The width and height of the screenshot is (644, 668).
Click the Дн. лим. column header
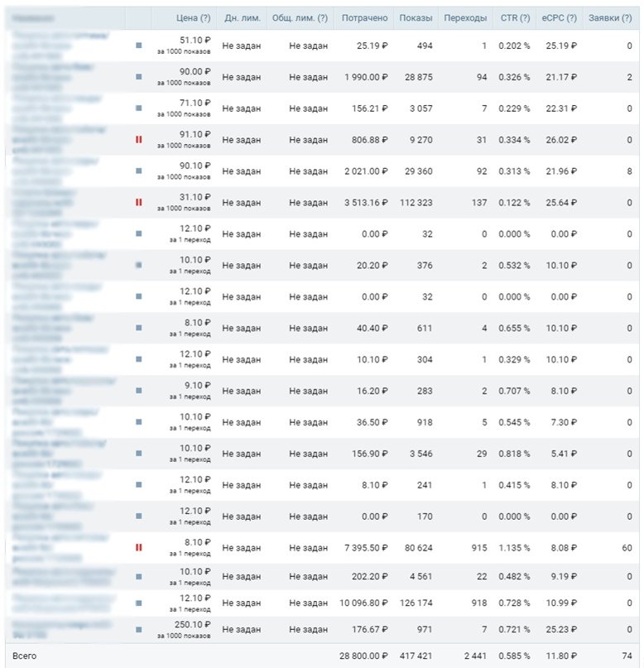tap(242, 17)
